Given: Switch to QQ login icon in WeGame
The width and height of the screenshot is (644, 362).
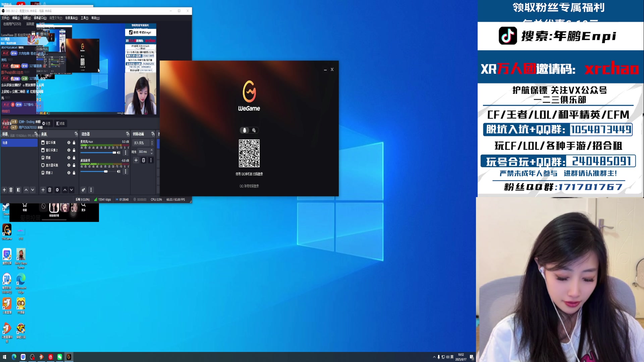Looking at the screenshot, I should pyautogui.click(x=245, y=130).
